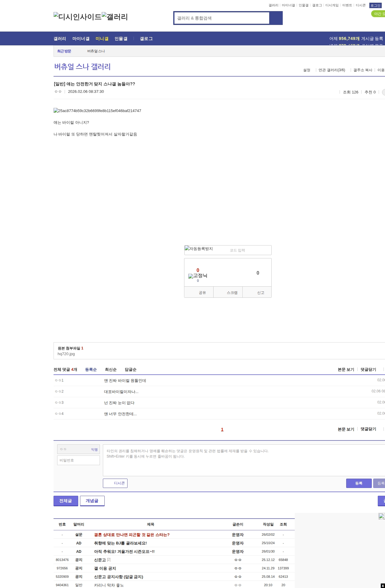Viewport: 385px width, 588px height.
Task: Share the post with the 공유 button
Action: pos(199,292)
